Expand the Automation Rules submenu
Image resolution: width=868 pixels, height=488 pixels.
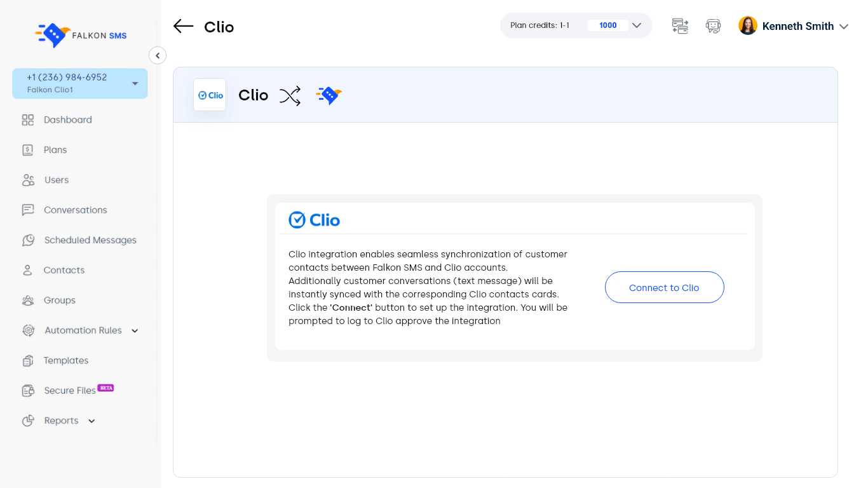click(135, 331)
